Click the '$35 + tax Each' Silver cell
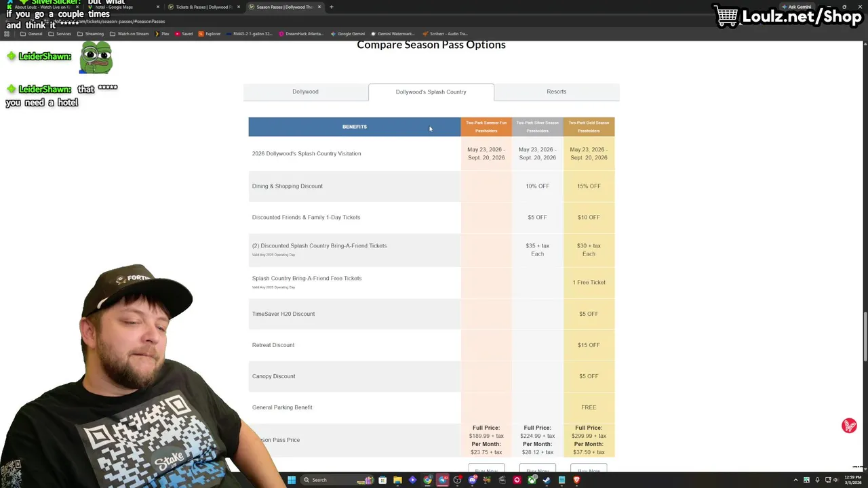Screen dimensions: 868x488 (538, 250)
